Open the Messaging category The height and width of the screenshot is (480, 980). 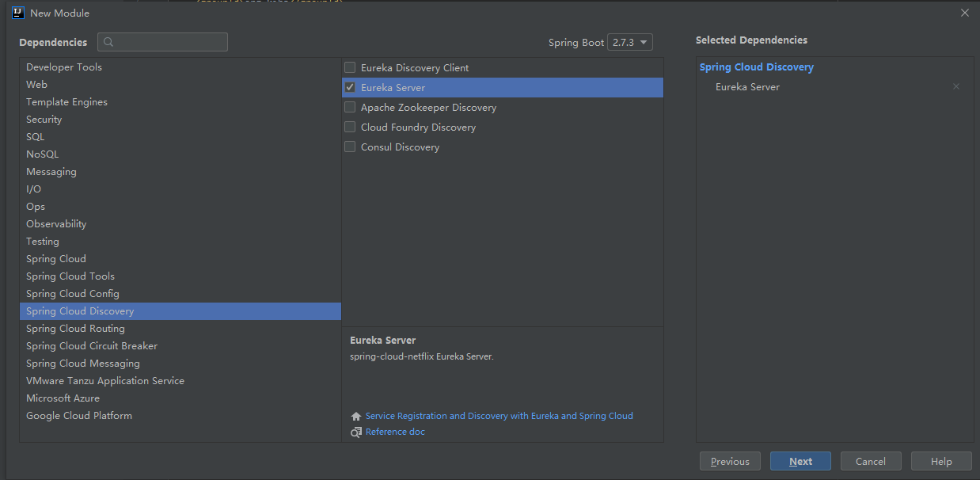180,172
